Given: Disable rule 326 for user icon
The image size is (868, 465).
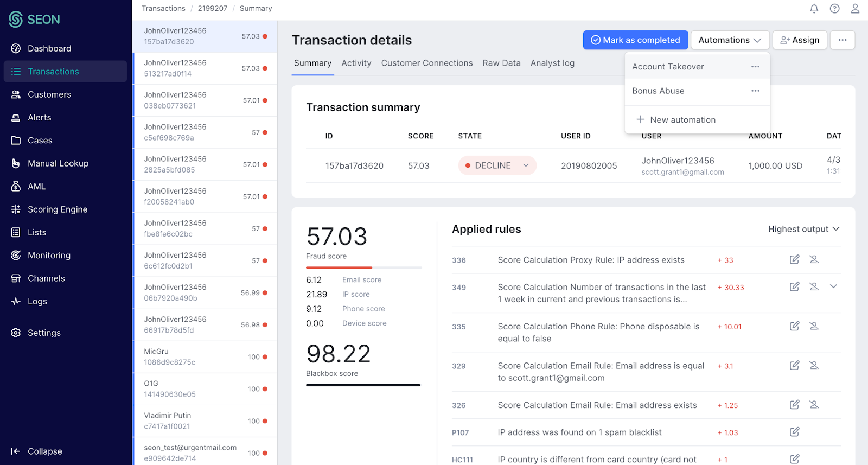Looking at the screenshot, I should [814, 405].
